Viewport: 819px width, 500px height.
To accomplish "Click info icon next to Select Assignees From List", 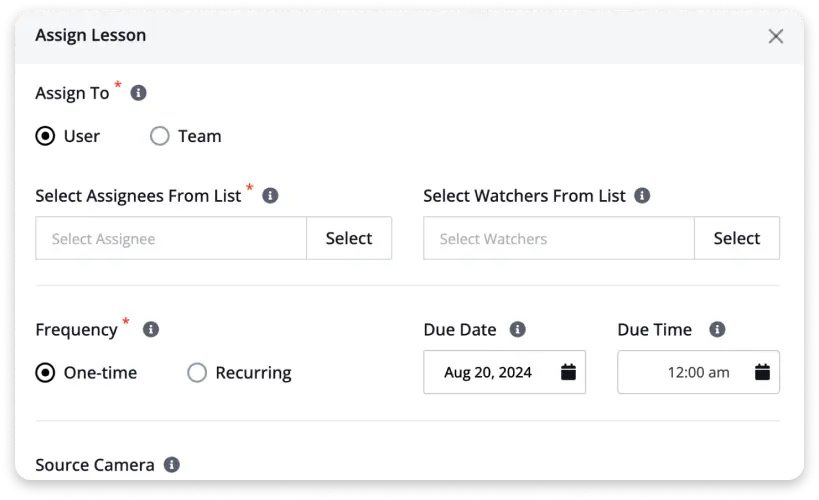I will pyautogui.click(x=270, y=196).
